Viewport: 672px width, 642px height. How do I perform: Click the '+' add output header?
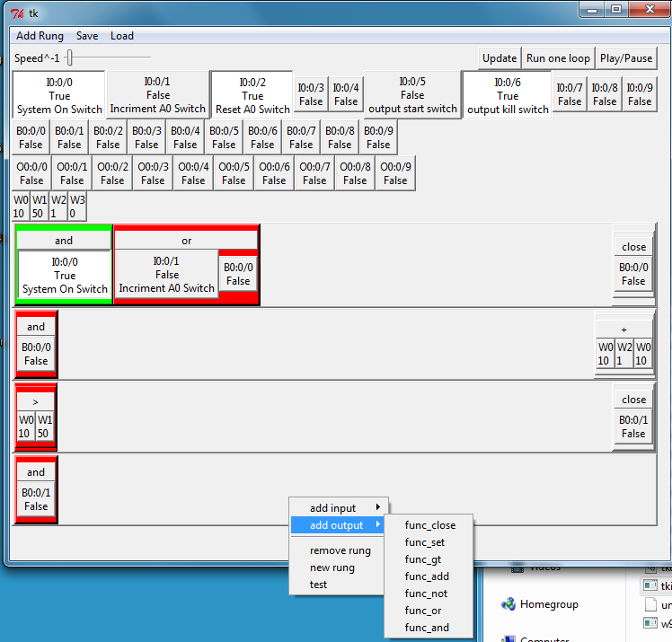624,330
